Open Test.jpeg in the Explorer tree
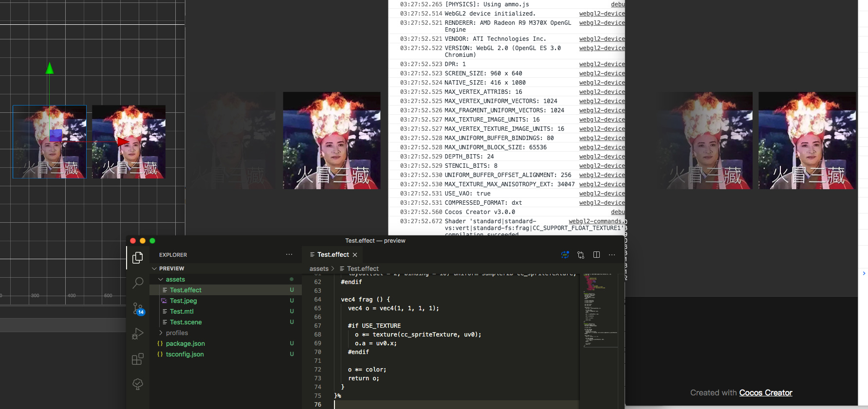This screenshot has width=868, height=409. coord(226,301)
